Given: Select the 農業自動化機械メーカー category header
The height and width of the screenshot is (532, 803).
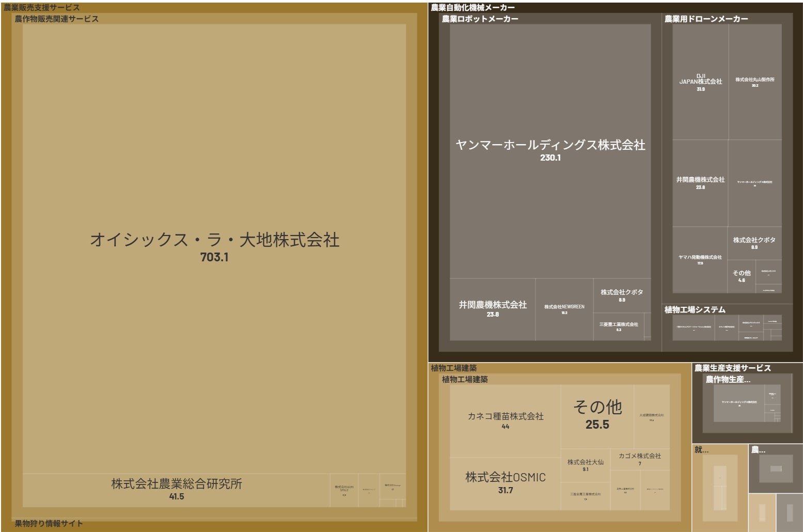Looking at the screenshot, I should (x=473, y=8).
